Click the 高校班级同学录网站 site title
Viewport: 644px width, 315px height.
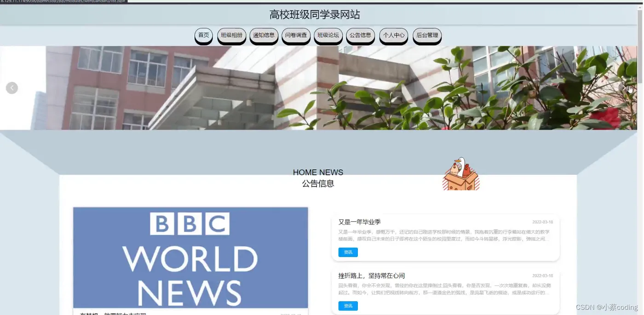(315, 15)
